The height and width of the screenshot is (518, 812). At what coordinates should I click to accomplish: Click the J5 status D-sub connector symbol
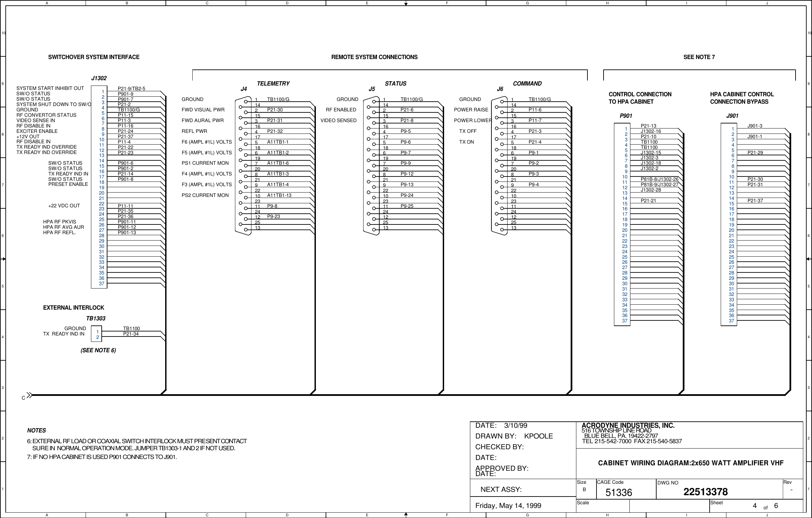pyautogui.click(x=371, y=165)
